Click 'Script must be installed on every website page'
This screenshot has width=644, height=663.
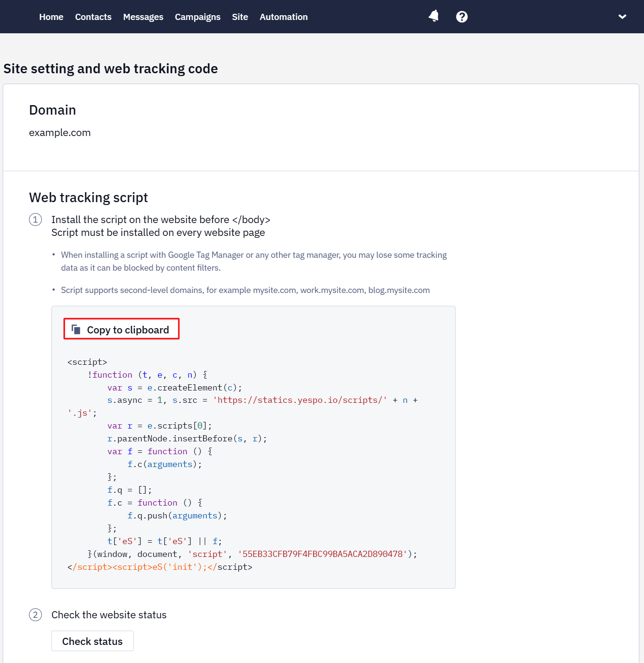pyautogui.click(x=158, y=233)
